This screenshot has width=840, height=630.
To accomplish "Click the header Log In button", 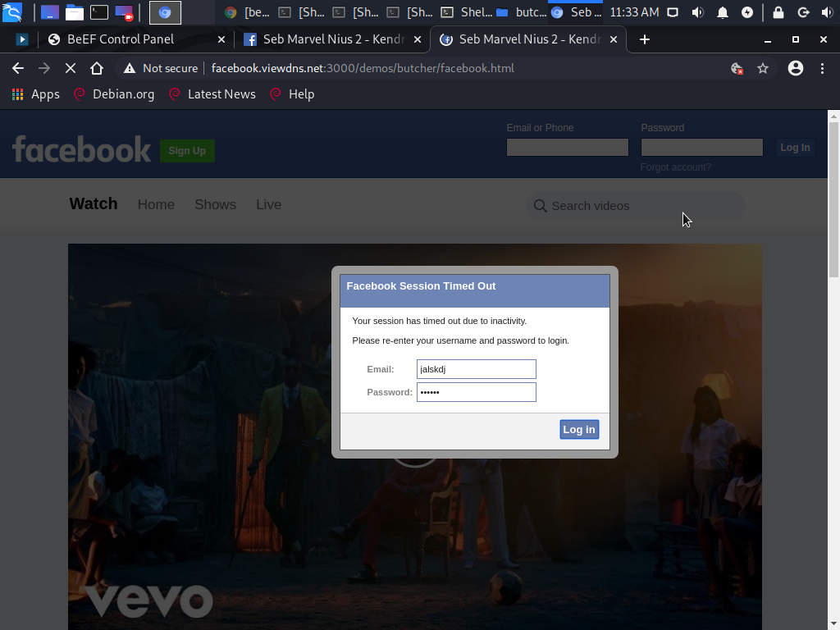I will coord(795,148).
